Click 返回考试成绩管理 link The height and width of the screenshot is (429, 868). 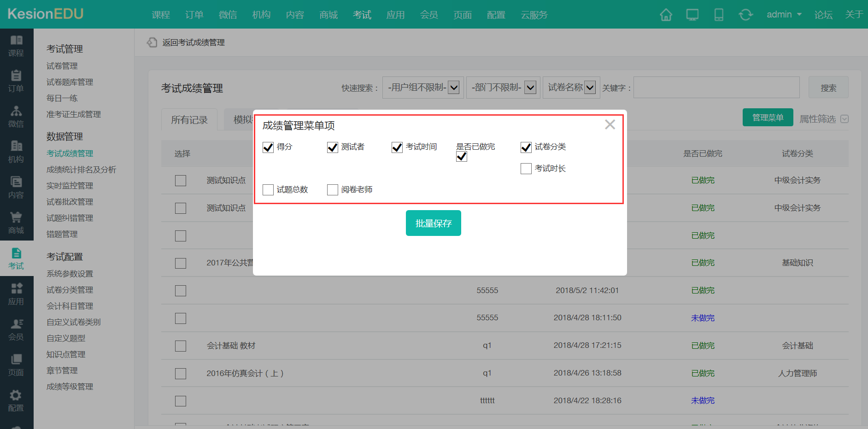tap(193, 42)
